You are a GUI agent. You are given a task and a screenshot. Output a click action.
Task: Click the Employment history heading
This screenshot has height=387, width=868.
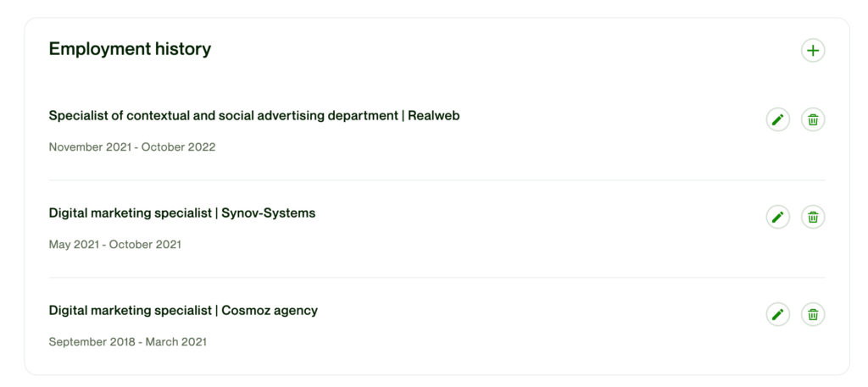[130, 49]
